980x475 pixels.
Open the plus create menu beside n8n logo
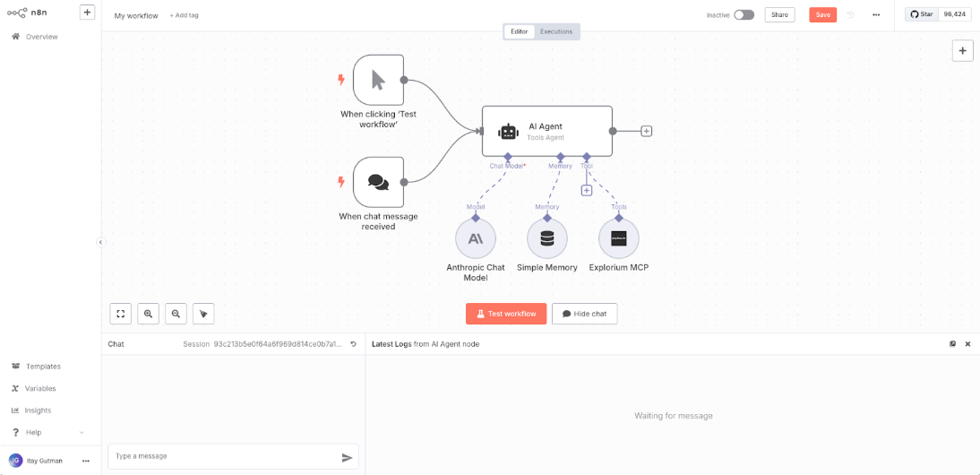pyautogui.click(x=88, y=12)
